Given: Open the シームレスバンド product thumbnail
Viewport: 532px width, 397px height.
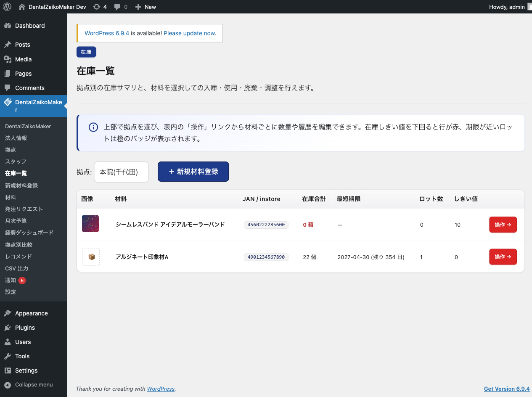Looking at the screenshot, I should pos(90,224).
